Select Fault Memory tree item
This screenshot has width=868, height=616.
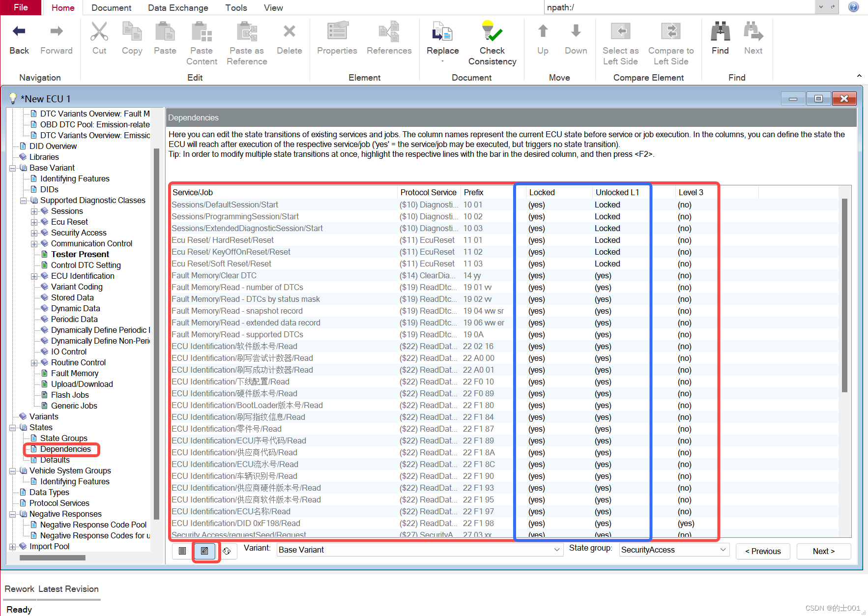coord(75,374)
